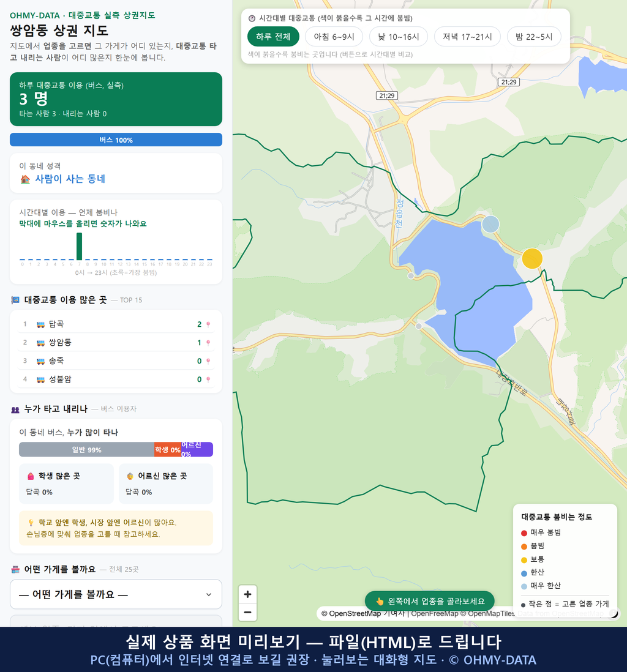
Task: Click the green daily transit usage card
Action: pos(116,99)
